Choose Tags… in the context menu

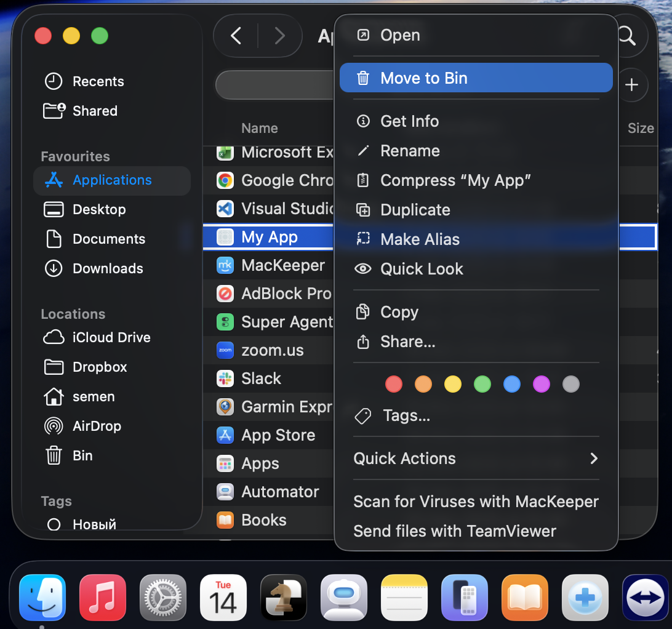pyautogui.click(x=476, y=415)
